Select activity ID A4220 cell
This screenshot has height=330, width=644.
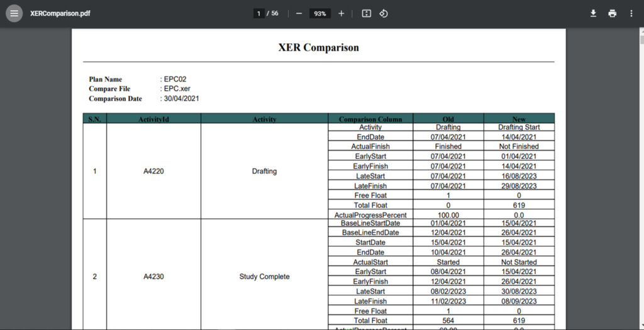[153, 171]
